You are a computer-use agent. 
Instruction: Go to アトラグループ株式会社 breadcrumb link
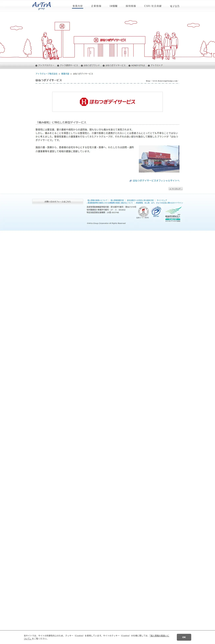[47, 74]
